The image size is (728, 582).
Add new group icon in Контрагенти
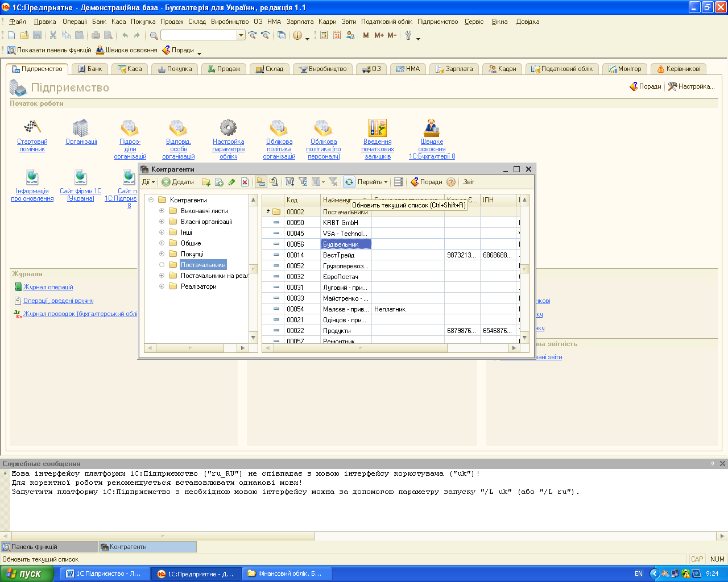(206, 182)
